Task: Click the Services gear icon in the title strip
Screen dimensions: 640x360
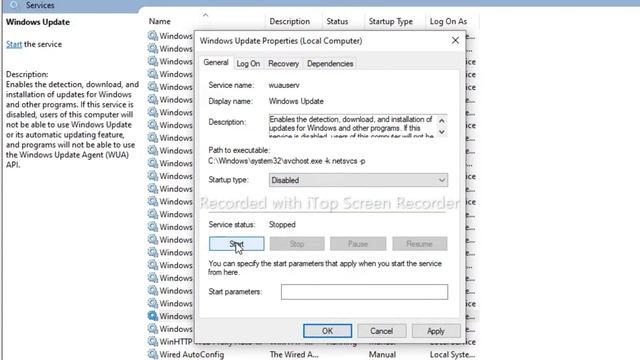Action: (14, 5)
